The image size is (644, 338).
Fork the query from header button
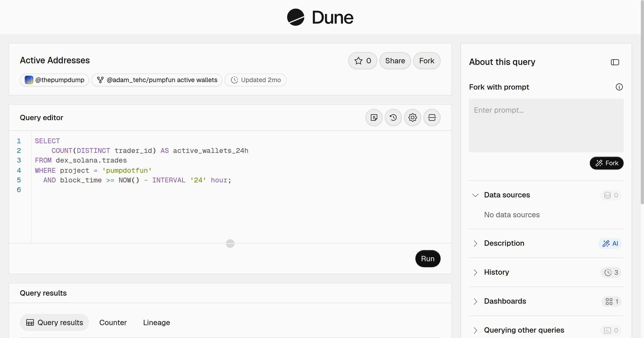[x=427, y=61]
